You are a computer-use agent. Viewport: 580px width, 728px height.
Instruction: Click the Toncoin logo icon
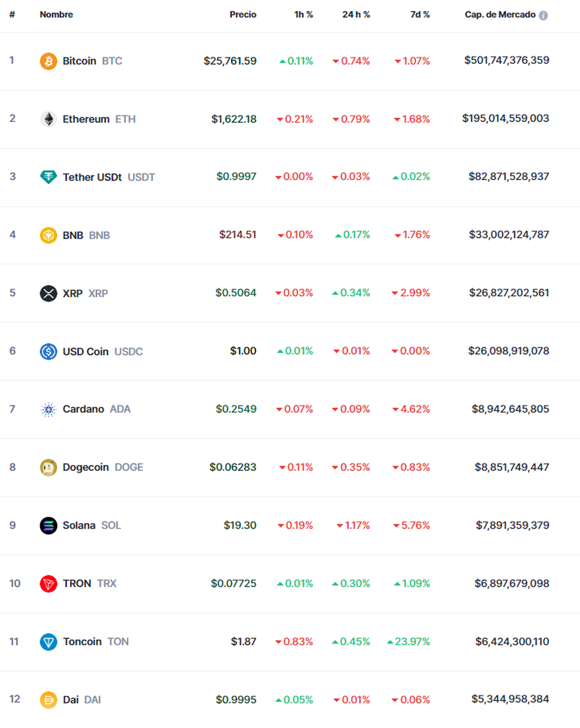tap(48, 642)
